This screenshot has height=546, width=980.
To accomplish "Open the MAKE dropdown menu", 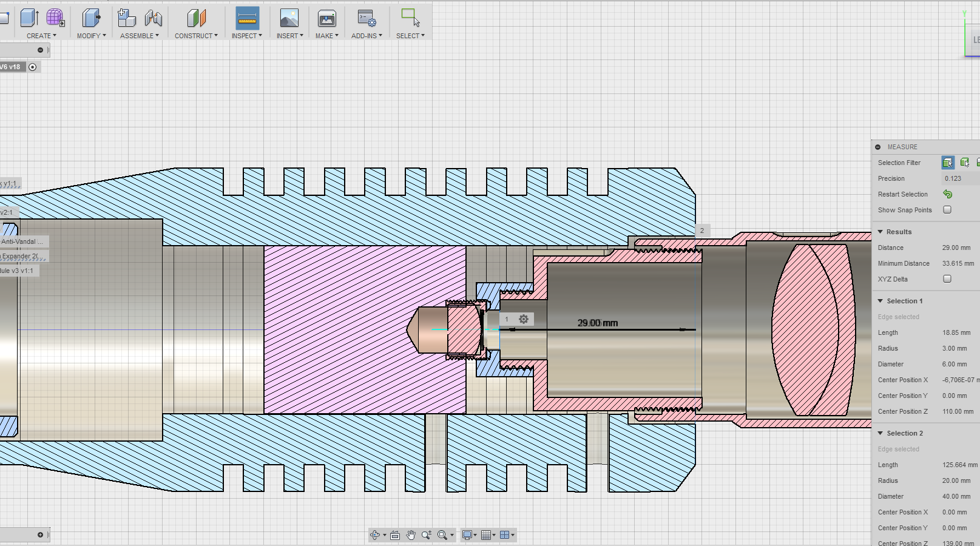I will coord(326,36).
